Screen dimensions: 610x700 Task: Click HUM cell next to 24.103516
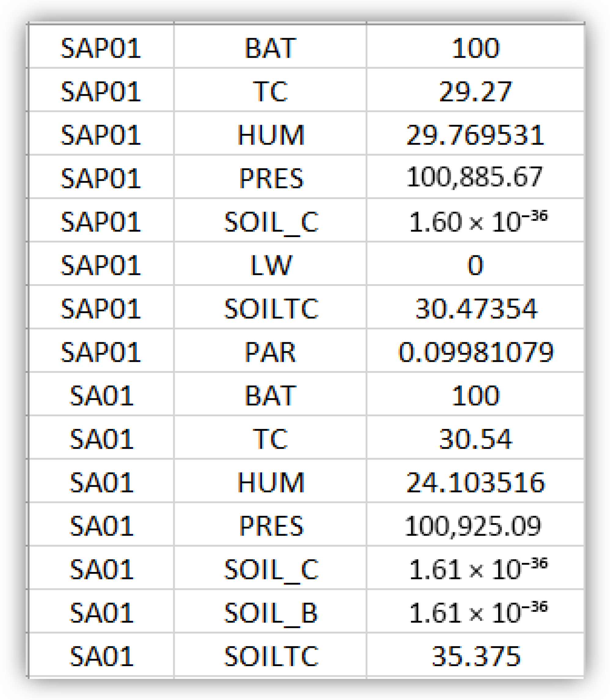click(270, 482)
